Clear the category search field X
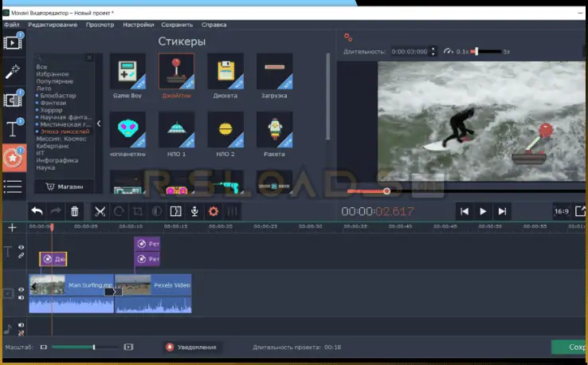 coord(89,57)
